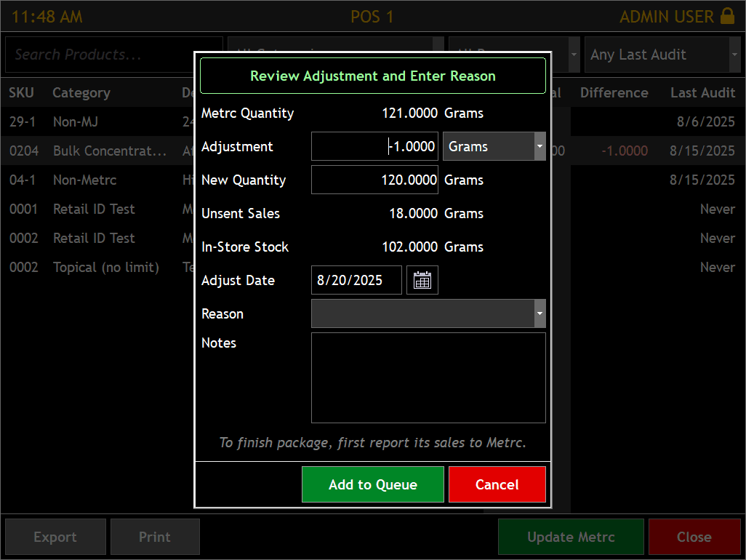Click the Add to Queue button
The image size is (746, 560).
[372, 484]
